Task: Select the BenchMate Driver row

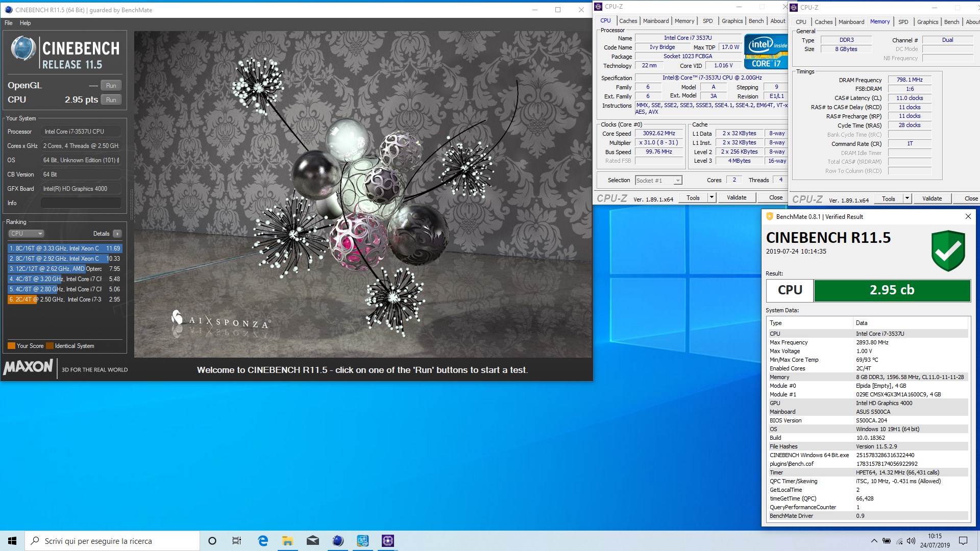Action: [x=867, y=516]
